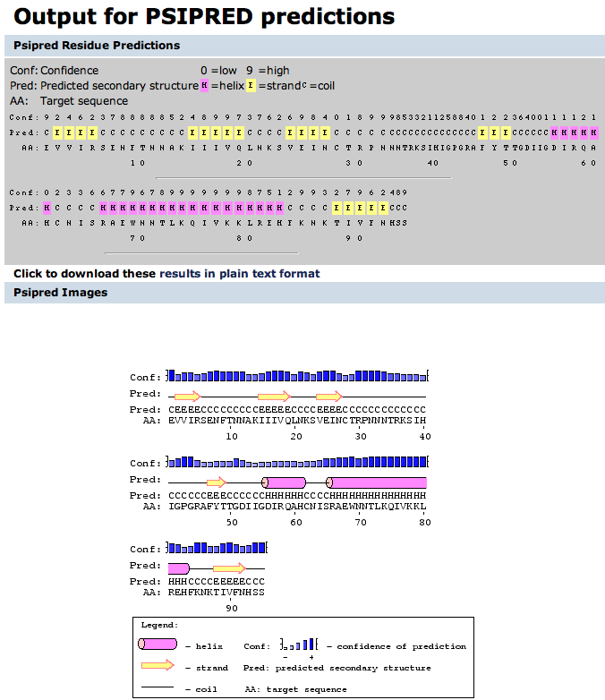Click the horizontal bar under the second sequence block
The height and width of the screenshot is (700, 605).
click(201, 253)
